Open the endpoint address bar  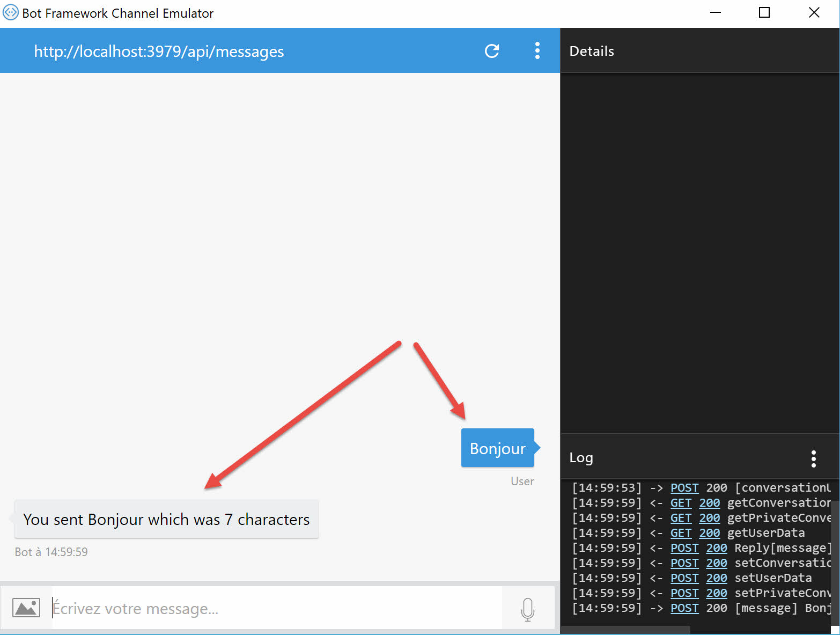click(159, 51)
